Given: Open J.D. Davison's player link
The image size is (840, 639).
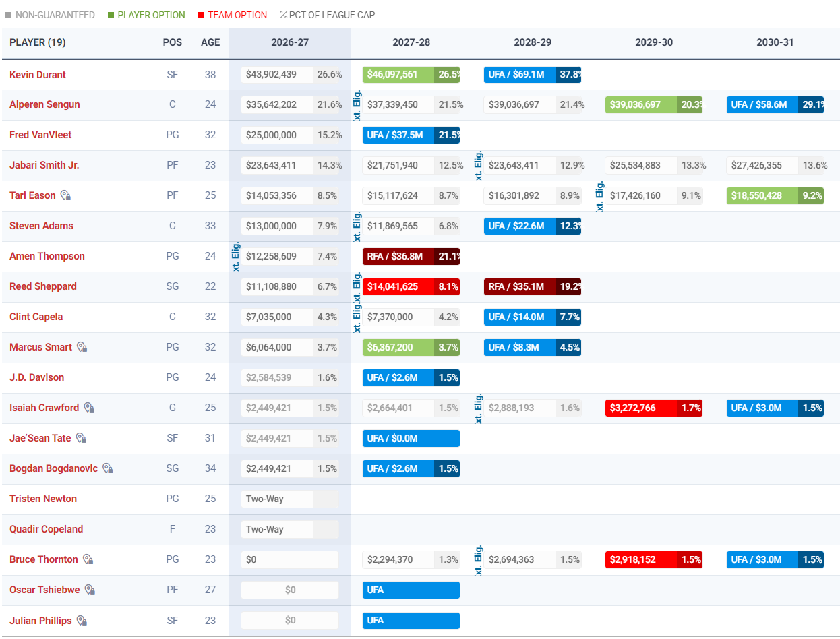Looking at the screenshot, I should click(37, 377).
